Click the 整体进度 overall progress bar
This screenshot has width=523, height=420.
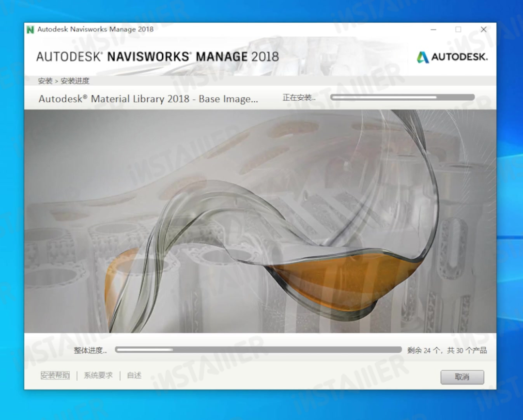coord(258,350)
